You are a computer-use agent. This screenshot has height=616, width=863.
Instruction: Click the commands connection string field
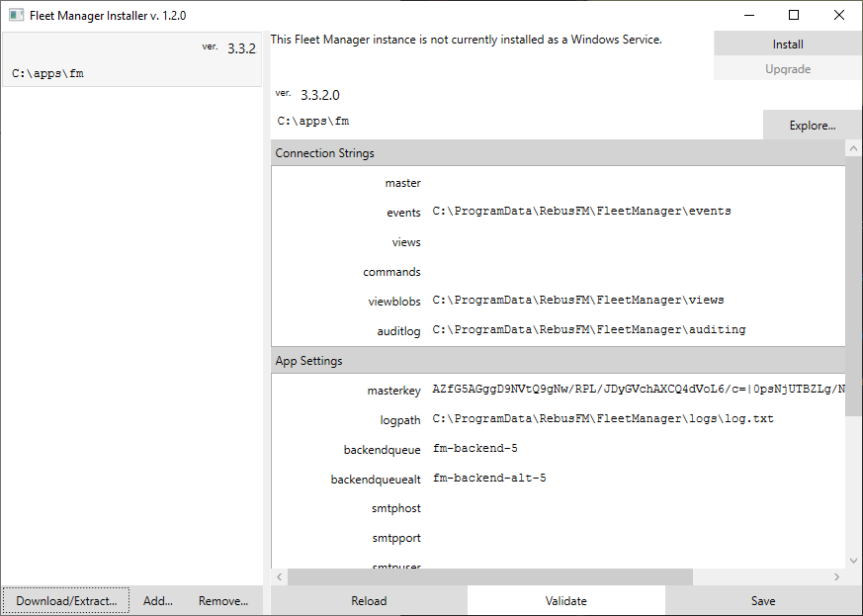(x=638, y=271)
